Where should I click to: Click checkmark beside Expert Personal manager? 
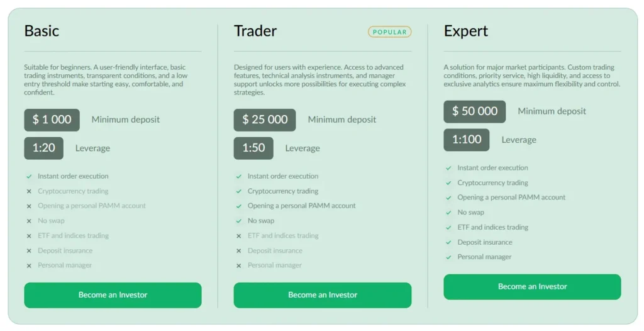click(x=448, y=257)
